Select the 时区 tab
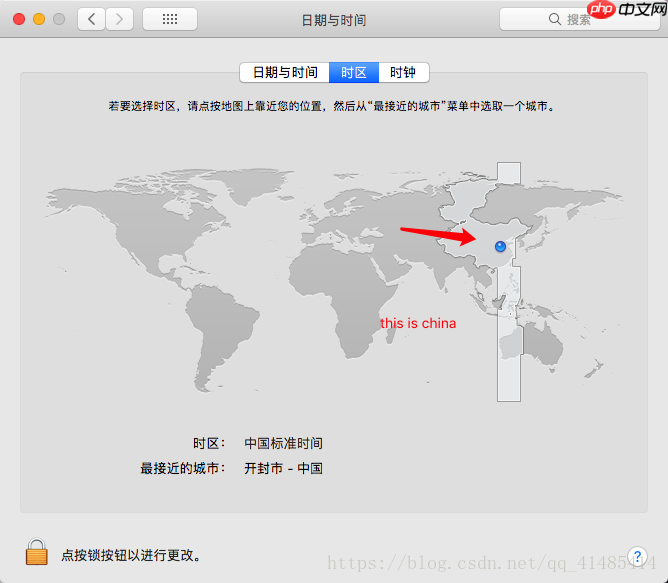Image resolution: width=668 pixels, height=583 pixels. click(354, 72)
